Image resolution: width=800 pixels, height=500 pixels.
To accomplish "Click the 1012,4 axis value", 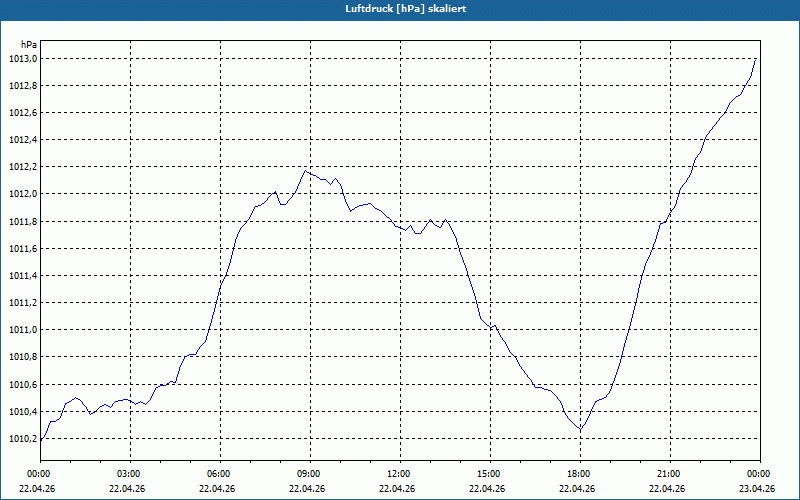I will pyautogui.click(x=23, y=140).
